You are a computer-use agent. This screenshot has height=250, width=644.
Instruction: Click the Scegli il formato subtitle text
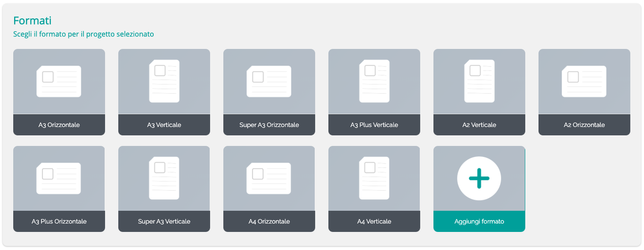coord(83,34)
